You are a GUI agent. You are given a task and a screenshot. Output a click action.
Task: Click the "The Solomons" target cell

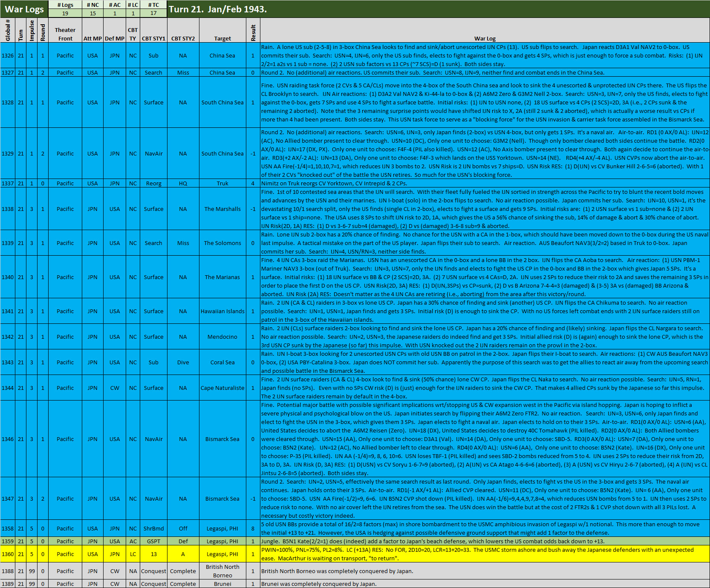[222, 243]
